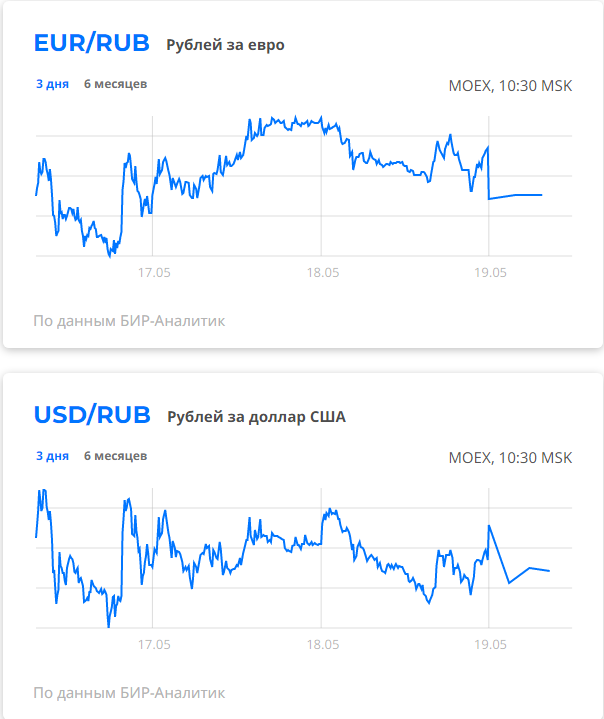Click the 18.05 date label on USD/RUB chart

pyautogui.click(x=323, y=644)
